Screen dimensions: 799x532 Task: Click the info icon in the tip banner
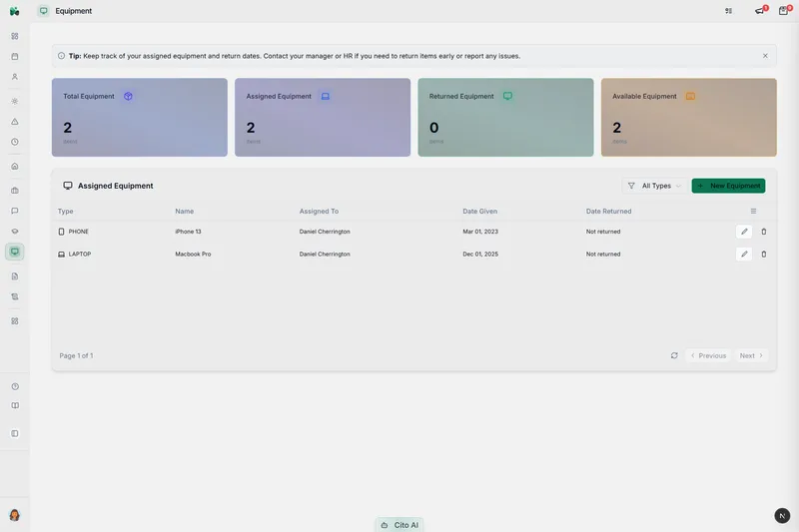[61, 56]
